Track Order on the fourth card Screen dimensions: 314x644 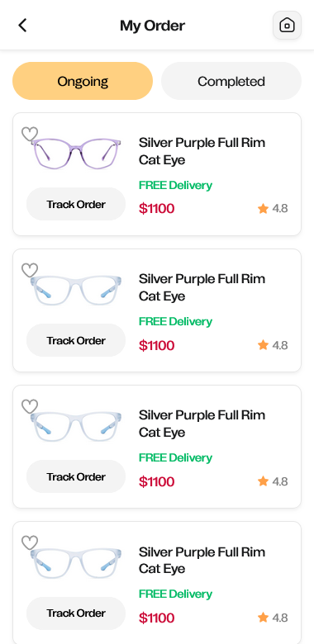point(76,613)
